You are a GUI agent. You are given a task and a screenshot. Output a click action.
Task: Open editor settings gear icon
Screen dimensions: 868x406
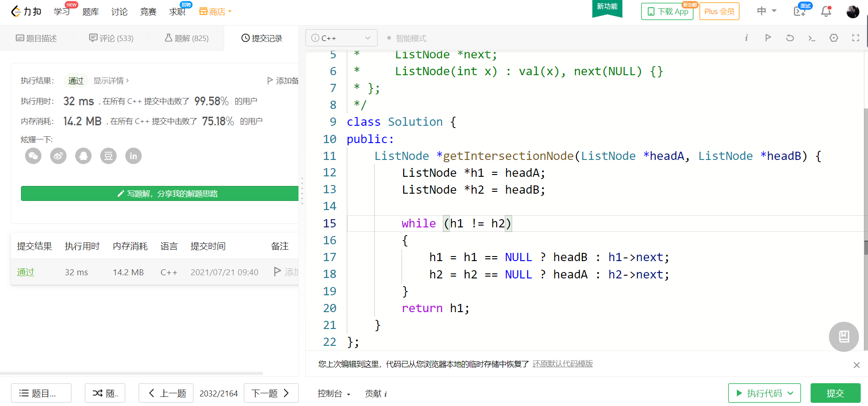click(x=834, y=38)
